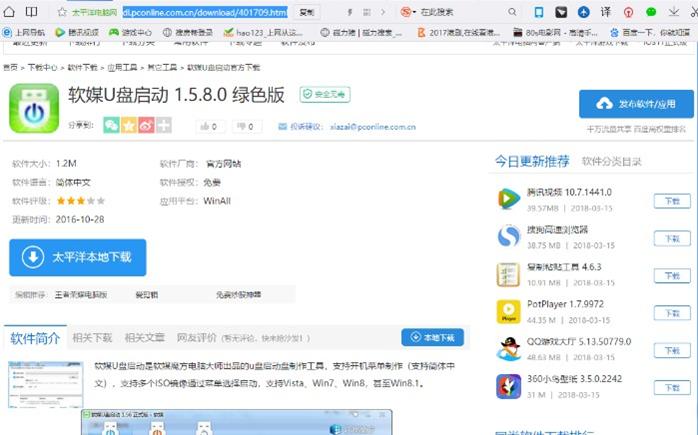This screenshot has height=435, width=698.
Task: Download the 4.6.3 tool with notepad icon
Action: click(x=672, y=276)
